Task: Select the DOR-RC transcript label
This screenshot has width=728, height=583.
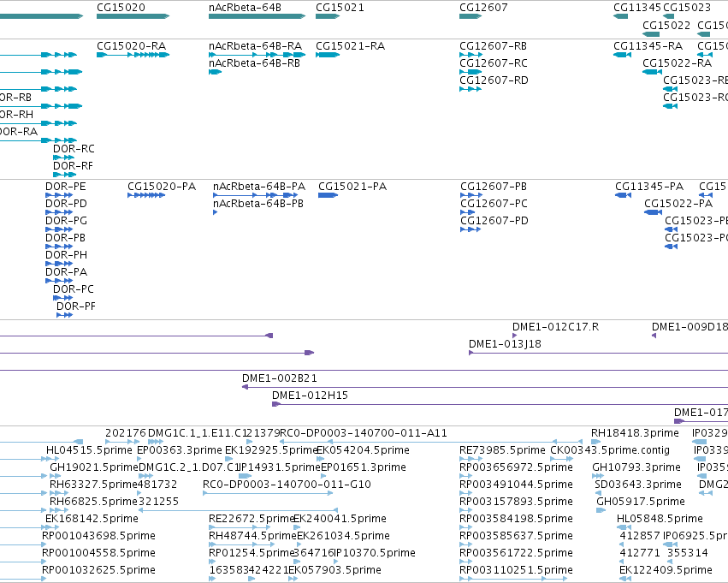Action: click(74, 149)
